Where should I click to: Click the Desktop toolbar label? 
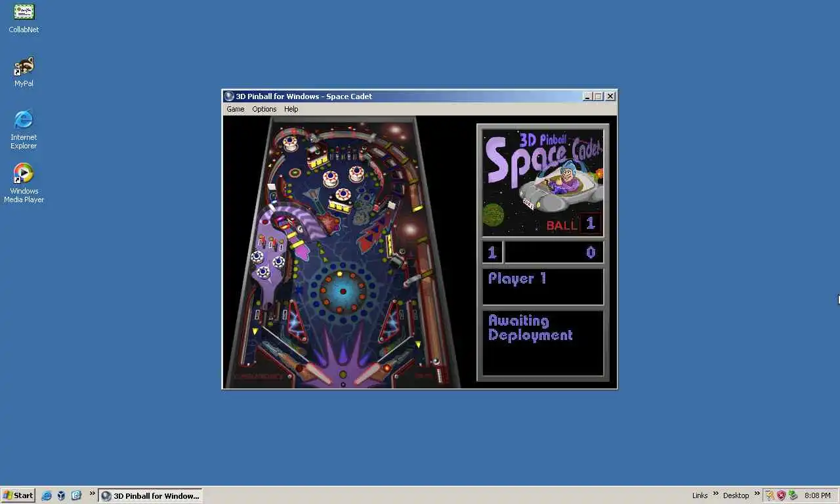click(736, 495)
